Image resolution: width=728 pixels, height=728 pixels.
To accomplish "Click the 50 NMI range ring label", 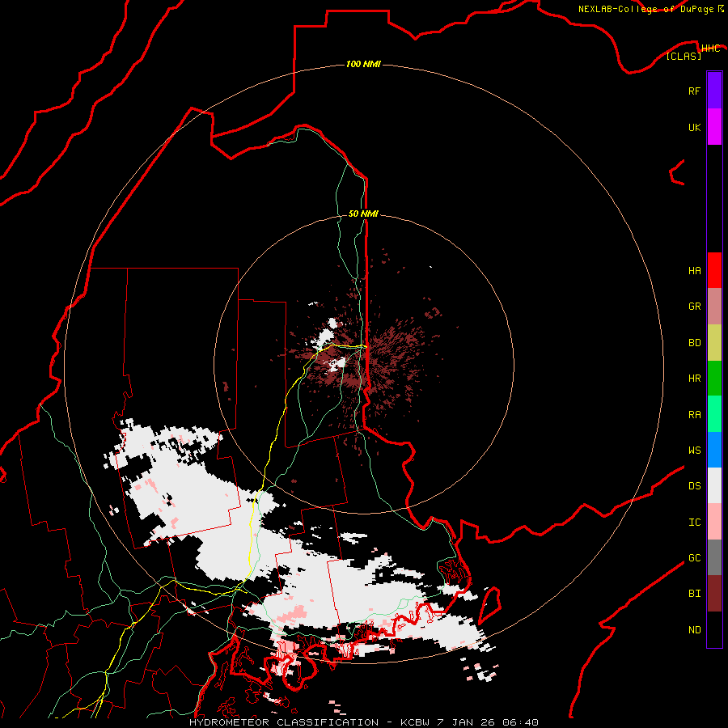I will point(363,214).
